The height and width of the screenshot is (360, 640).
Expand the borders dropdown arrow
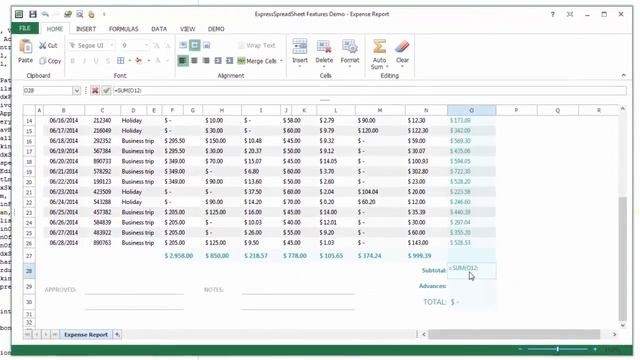[130, 61]
